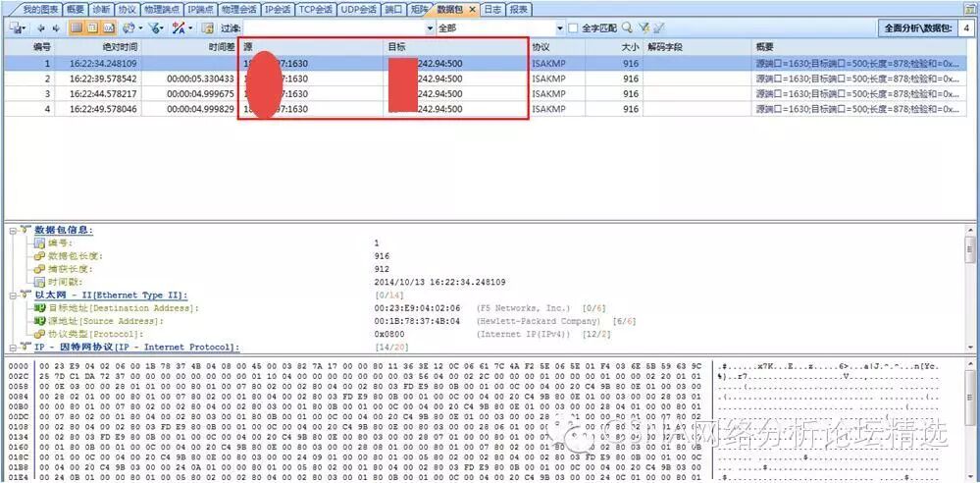The image size is (980, 483).
Task: Toggle the decode pane view button
Action: click(x=92, y=28)
